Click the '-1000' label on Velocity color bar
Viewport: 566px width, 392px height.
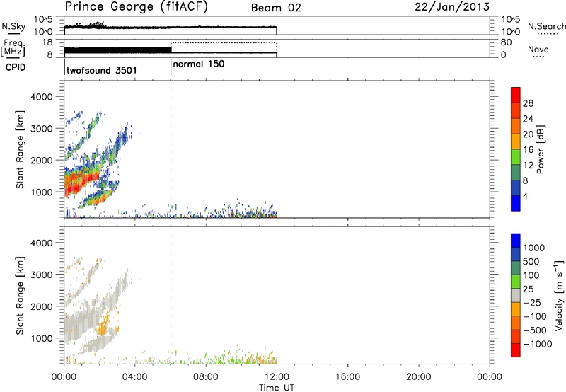[538, 344]
